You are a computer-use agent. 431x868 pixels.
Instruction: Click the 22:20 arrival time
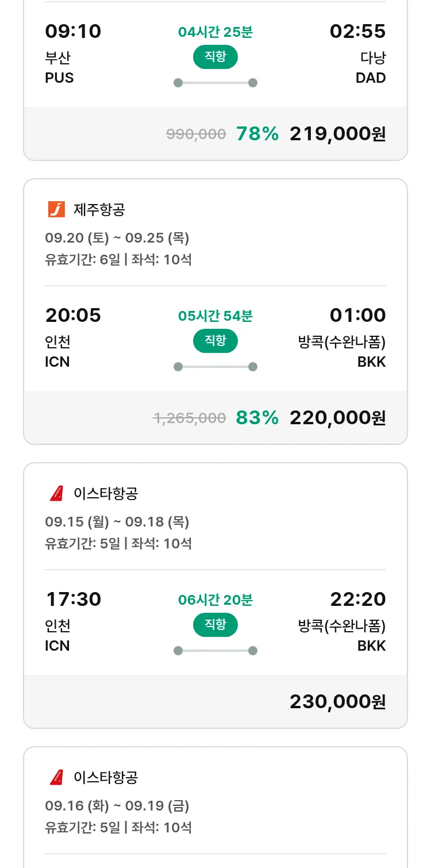click(x=357, y=599)
